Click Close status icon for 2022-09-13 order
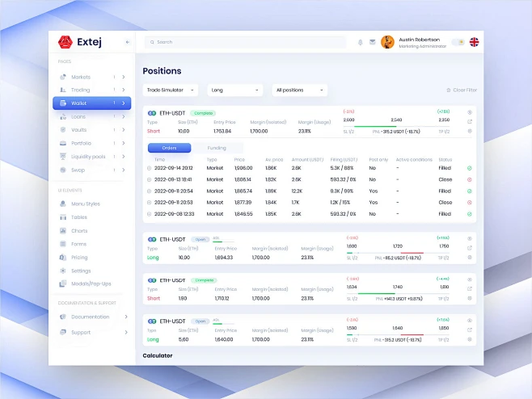This screenshot has height=399, width=532. (x=470, y=179)
